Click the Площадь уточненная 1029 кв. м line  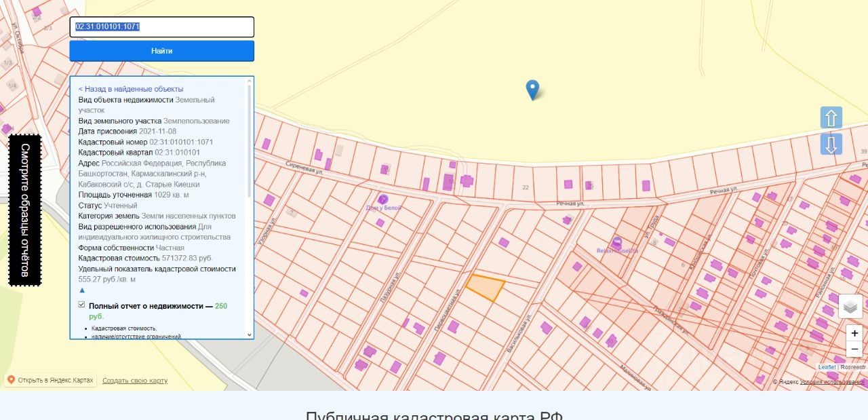(134, 195)
